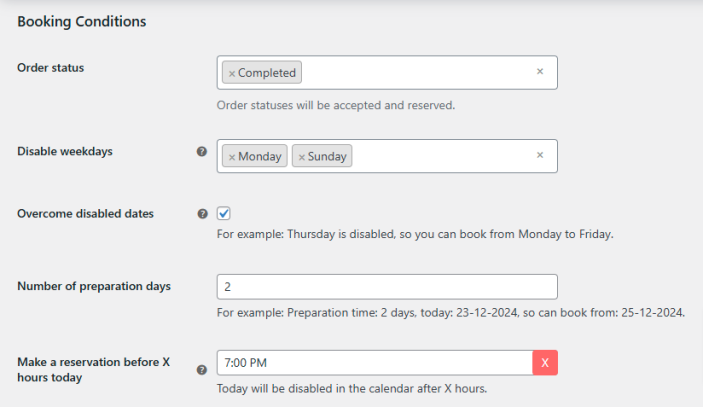Viewport: 703px width, 407px height.
Task: Click the Number of preparation days field
Action: pos(387,287)
